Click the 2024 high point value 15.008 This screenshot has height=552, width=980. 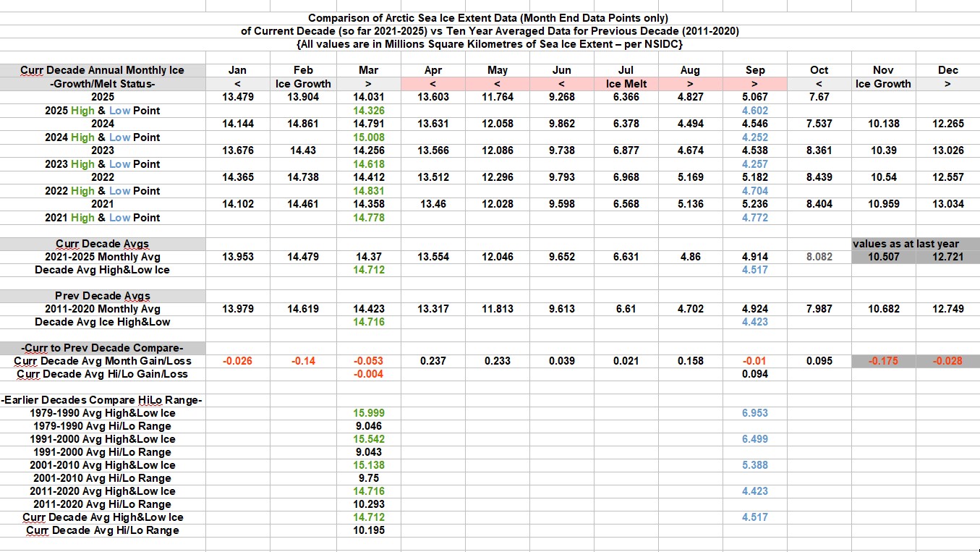click(369, 137)
